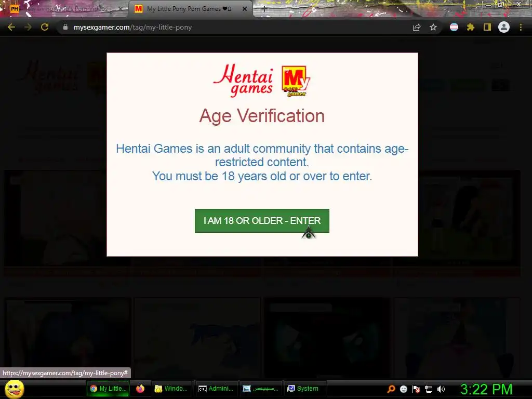Click the magnifier tray icon
The width and height of the screenshot is (532, 399).
tap(391, 389)
